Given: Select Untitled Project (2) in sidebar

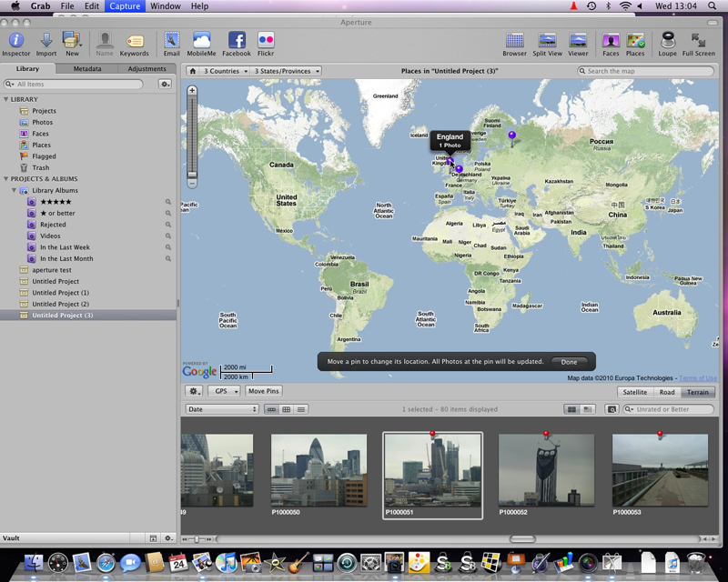Looking at the screenshot, I should pyautogui.click(x=60, y=304).
